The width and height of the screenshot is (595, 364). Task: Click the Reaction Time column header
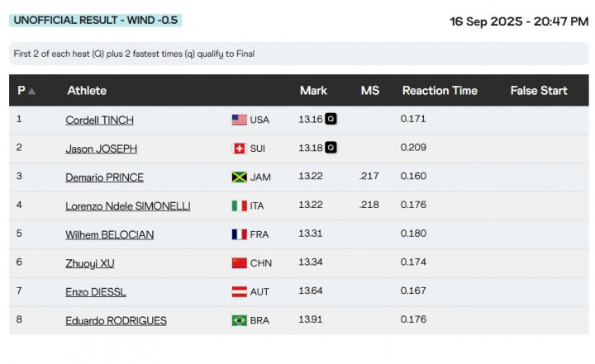pyautogui.click(x=440, y=91)
